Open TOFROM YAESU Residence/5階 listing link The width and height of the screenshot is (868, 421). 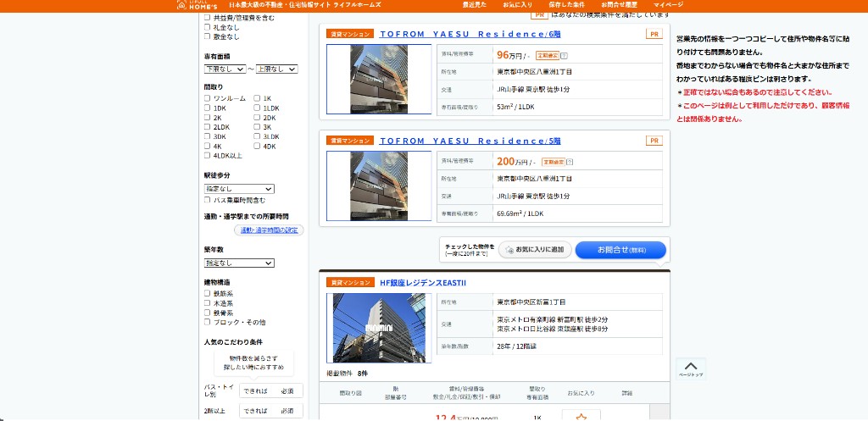(470, 141)
